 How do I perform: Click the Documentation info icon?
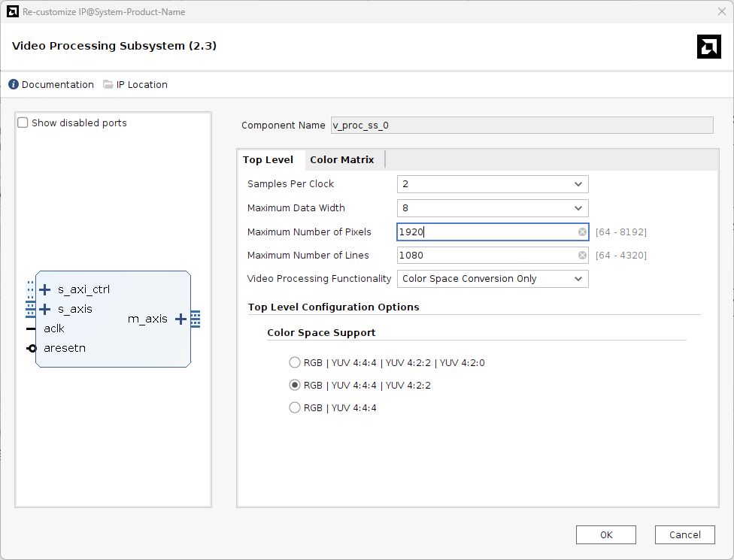14,85
